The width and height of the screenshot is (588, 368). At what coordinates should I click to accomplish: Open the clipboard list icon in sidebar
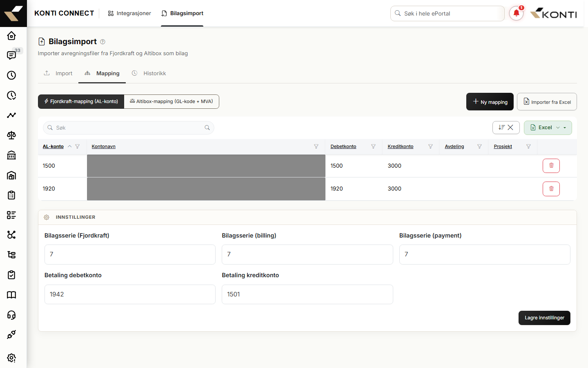point(11,195)
